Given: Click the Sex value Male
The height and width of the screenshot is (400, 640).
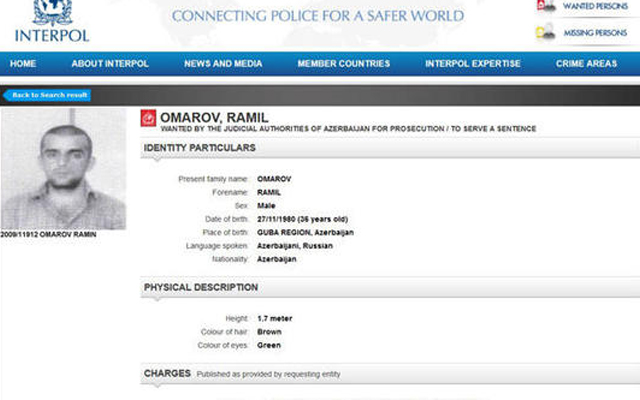Looking at the screenshot, I should [266, 206].
